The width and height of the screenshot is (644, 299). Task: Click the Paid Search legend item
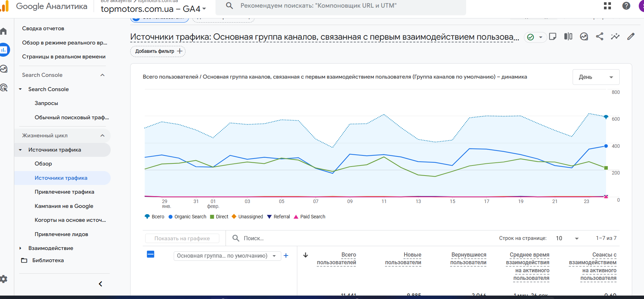click(309, 217)
